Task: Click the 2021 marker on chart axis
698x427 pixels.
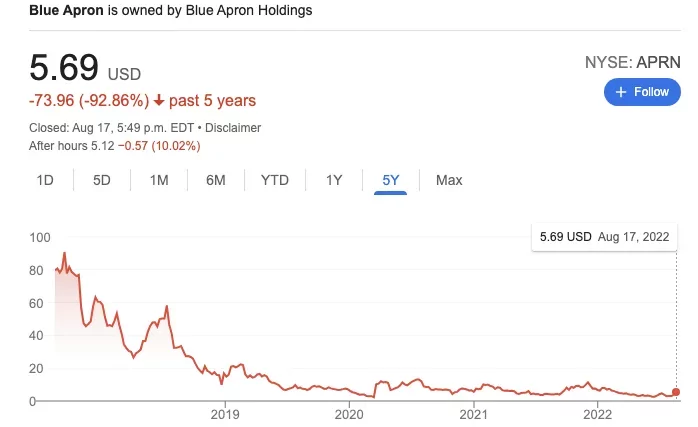Action: pyautogui.click(x=473, y=413)
